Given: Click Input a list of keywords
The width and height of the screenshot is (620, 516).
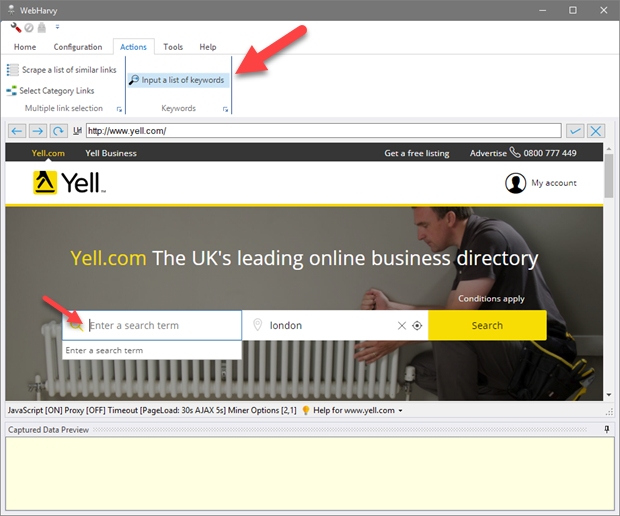Looking at the screenshot, I should point(177,80).
